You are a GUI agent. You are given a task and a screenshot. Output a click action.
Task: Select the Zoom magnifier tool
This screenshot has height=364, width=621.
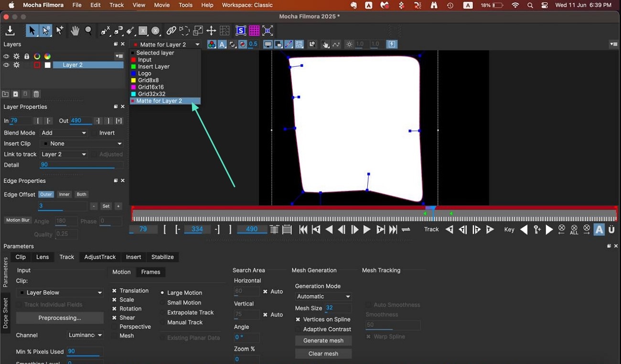click(x=89, y=31)
